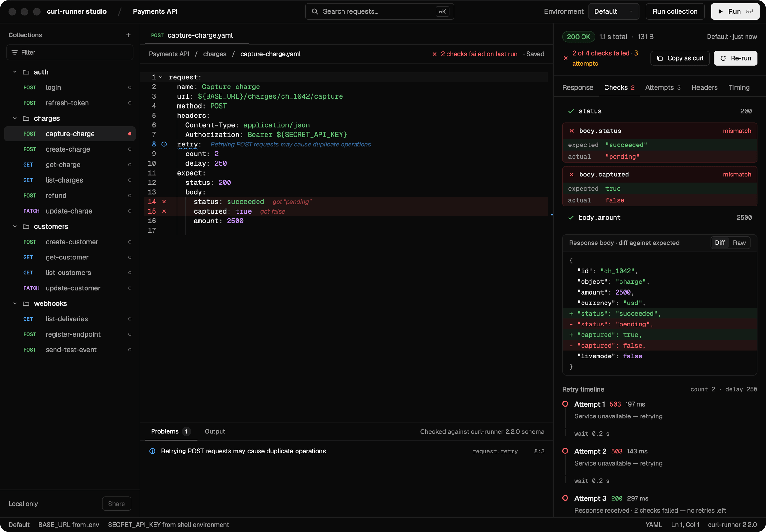
Task: Click the Run collection button
Action: (x=675, y=11)
